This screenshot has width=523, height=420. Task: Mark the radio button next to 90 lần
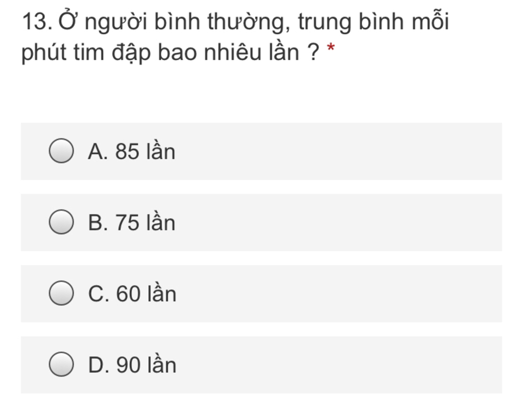coord(61,365)
